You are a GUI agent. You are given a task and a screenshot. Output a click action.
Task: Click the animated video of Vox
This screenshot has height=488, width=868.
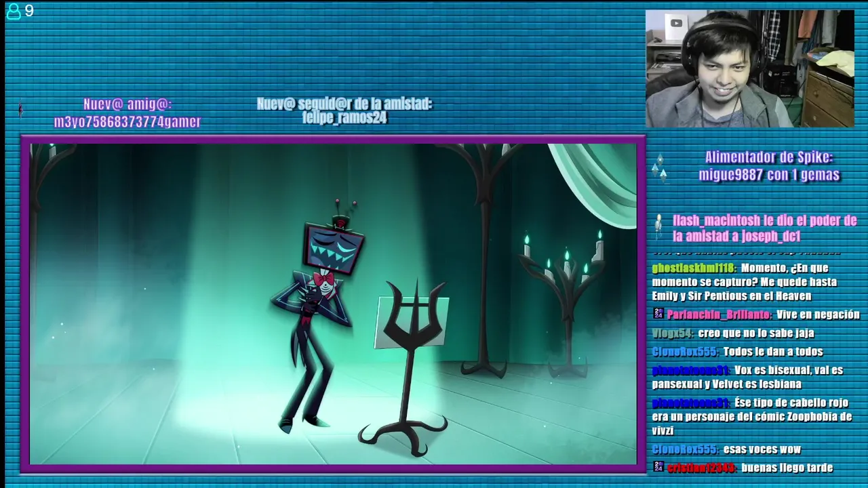[332, 304]
